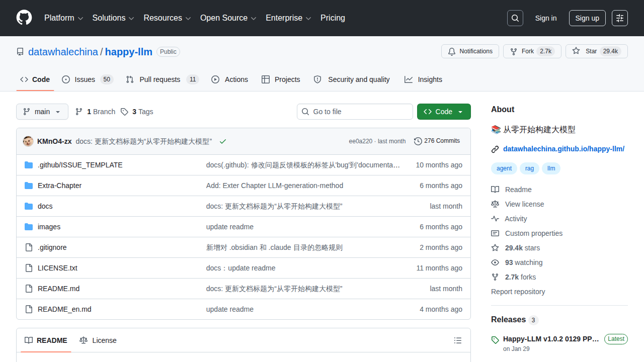Click the Report repository link
This screenshot has width=644, height=362.
[518, 292]
